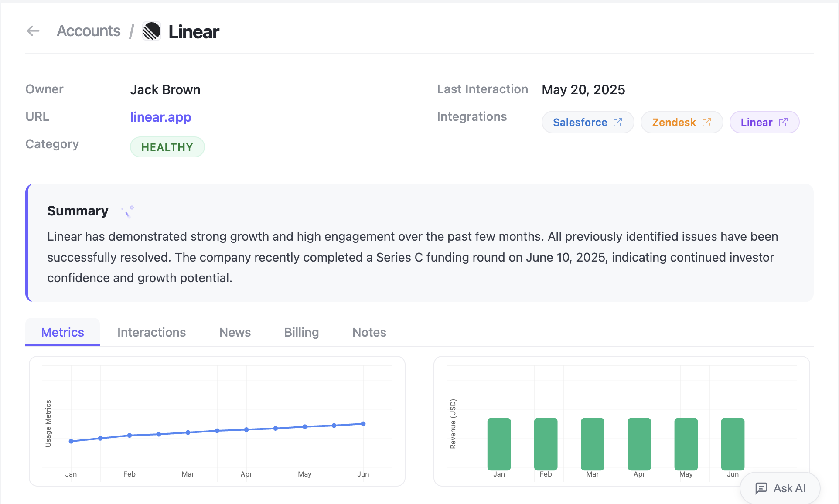Click the AI sparkle wand beside Summary
This screenshot has height=504, width=839.
128,211
